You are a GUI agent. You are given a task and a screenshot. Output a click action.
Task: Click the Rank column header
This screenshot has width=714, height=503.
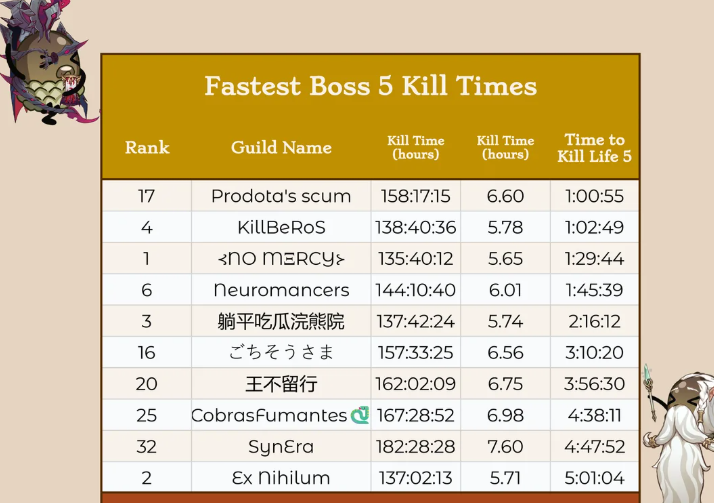147,148
